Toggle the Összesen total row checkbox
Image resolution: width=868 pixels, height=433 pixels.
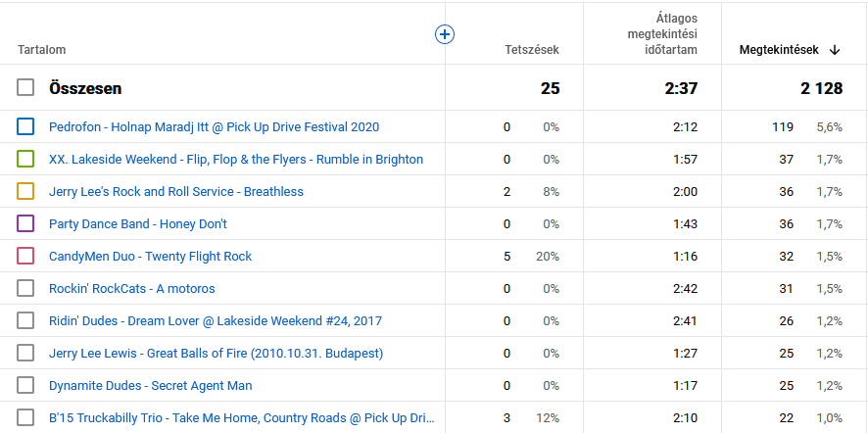click(x=25, y=88)
